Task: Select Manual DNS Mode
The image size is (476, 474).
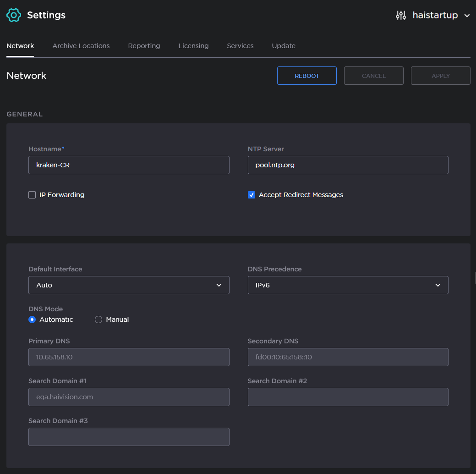Action: (98, 319)
